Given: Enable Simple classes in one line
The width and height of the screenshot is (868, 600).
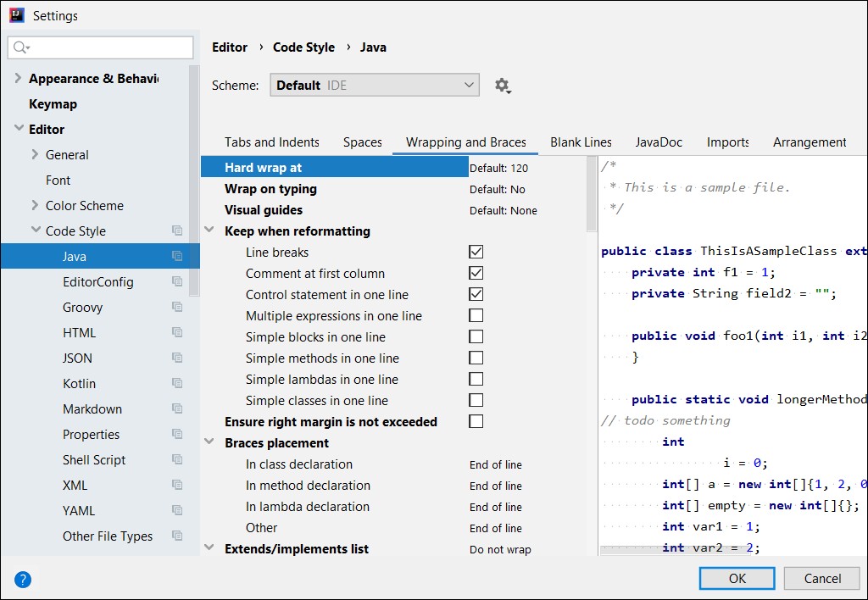Looking at the screenshot, I should (x=476, y=400).
